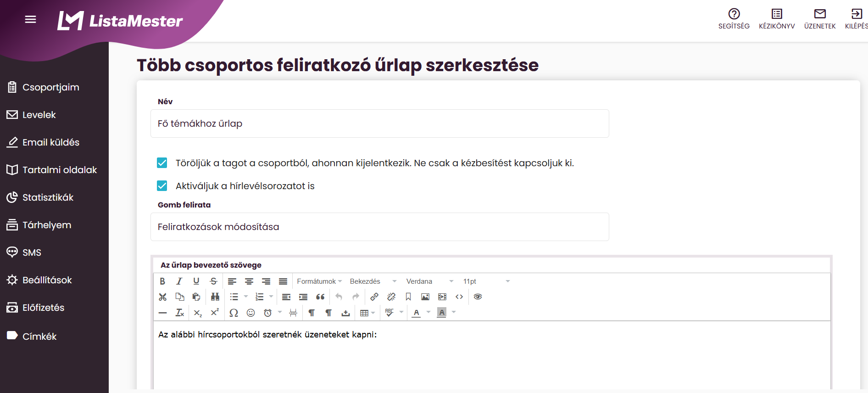The width and height of the screenshot is (868, 393).
Task: Toggle bold formatting
Action: click(x=162, y=281)
